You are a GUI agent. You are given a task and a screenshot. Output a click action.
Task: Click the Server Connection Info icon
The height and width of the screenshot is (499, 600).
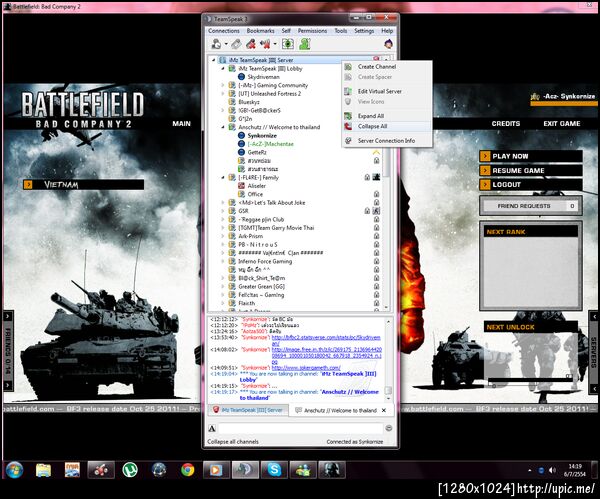(348, 140)
